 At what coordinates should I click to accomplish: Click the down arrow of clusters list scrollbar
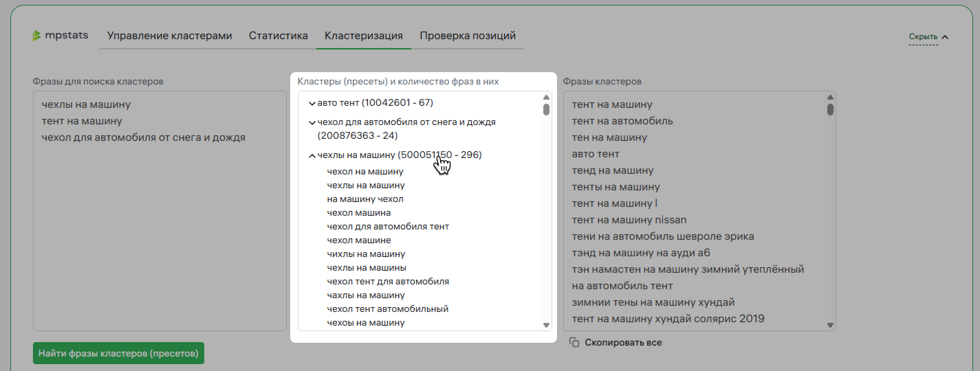tap(547, 325)
